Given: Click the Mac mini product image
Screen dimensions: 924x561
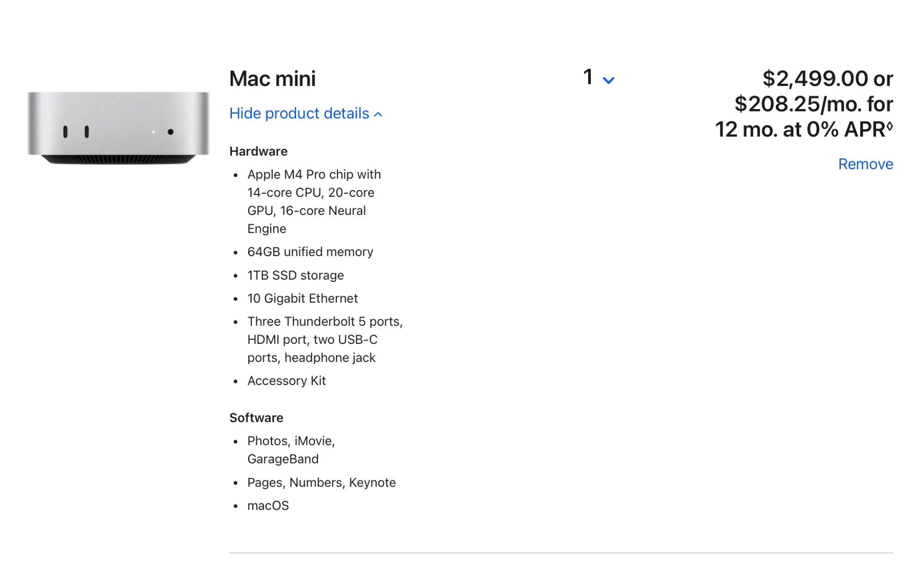Looking at the screenshot, I should [118, 128].
